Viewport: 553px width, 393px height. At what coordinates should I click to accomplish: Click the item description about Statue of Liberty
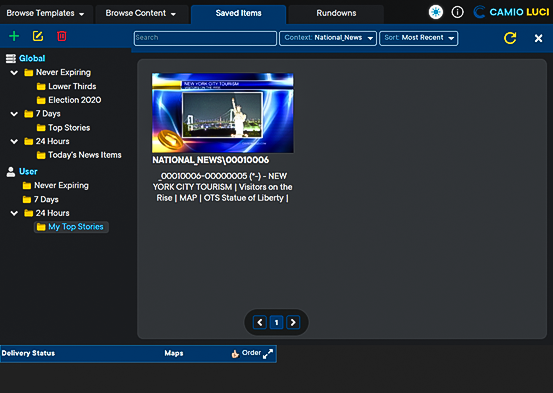coord(223,187)
